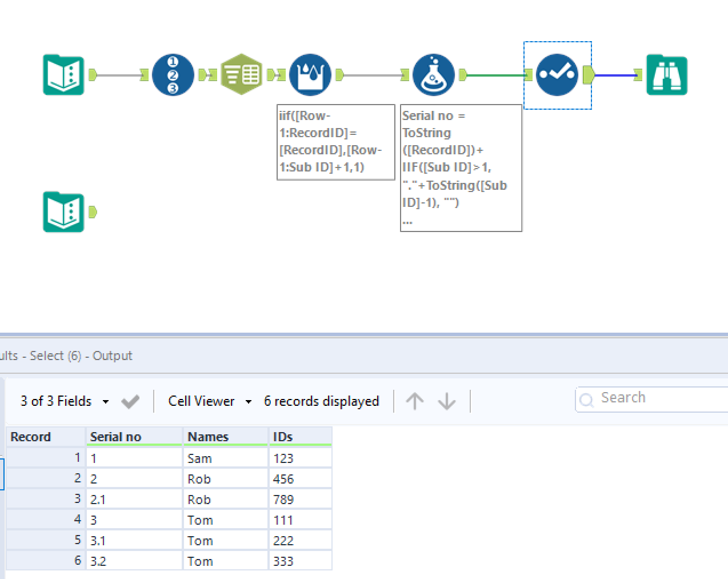
Task: Open the Browse tool binoculars icon
Action: [x=666, y=74]
